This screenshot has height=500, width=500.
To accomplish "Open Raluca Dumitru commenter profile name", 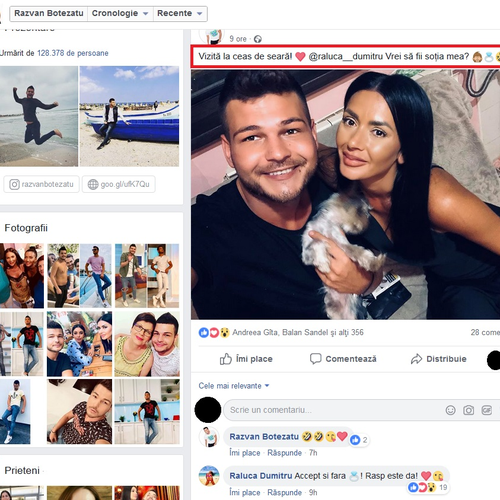I will 261,476.
